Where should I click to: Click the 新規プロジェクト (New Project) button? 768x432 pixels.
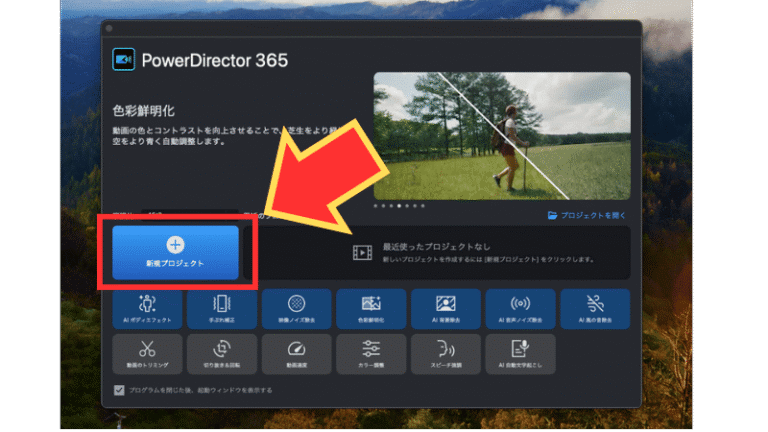175,252
